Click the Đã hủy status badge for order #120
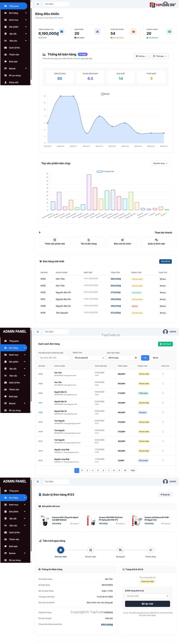Image resolution: width=179 pixels, height=644 pixels. 135,306
